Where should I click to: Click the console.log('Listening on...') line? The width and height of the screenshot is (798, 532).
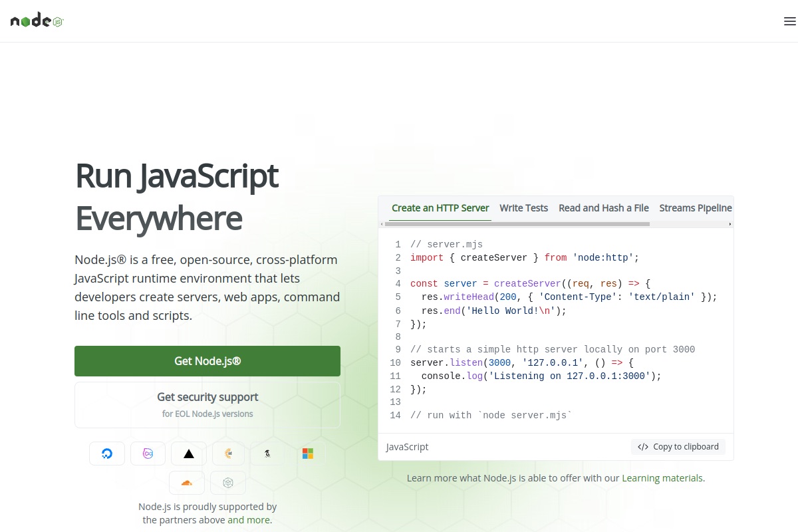pos(542,376)
